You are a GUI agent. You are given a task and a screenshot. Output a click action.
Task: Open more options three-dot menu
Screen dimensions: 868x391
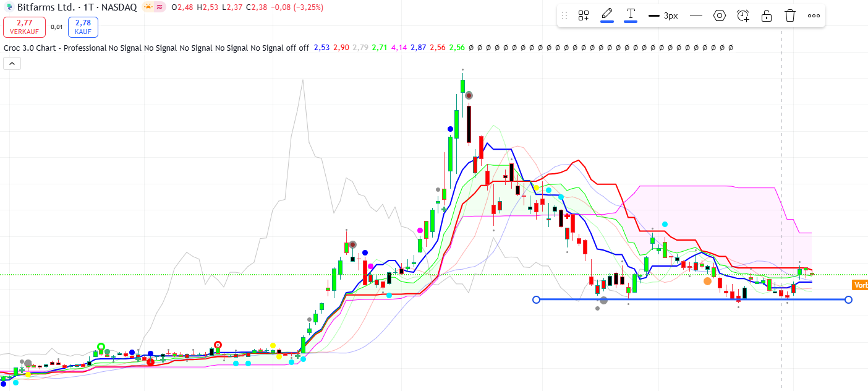tap(814, 15)
